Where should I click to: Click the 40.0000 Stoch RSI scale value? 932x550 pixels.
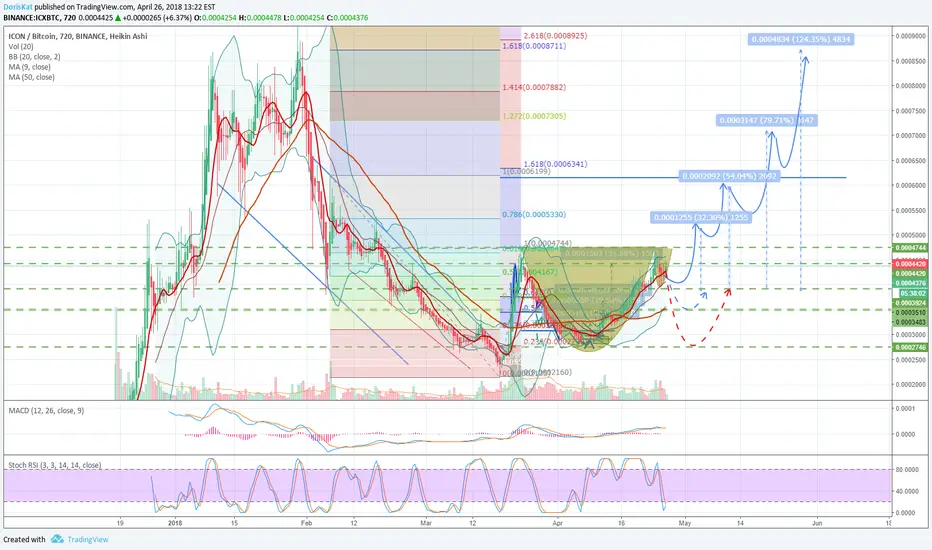tap(908, 491)
